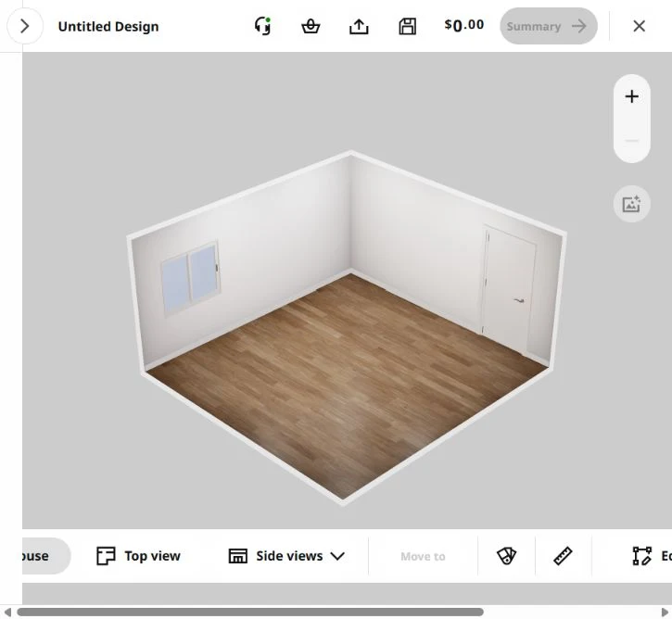
Task: Select the window on the left wall
Action: (191, 277)
